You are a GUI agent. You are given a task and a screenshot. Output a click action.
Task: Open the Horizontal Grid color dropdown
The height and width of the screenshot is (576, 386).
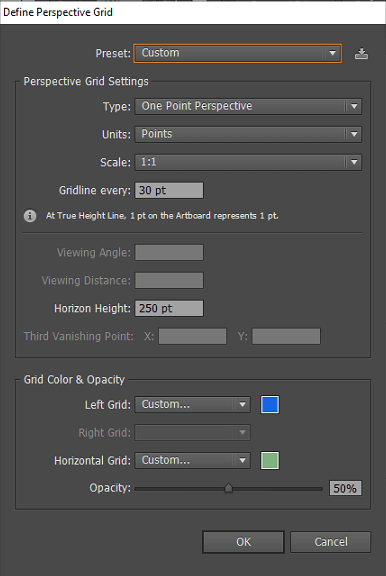point(192,460)
